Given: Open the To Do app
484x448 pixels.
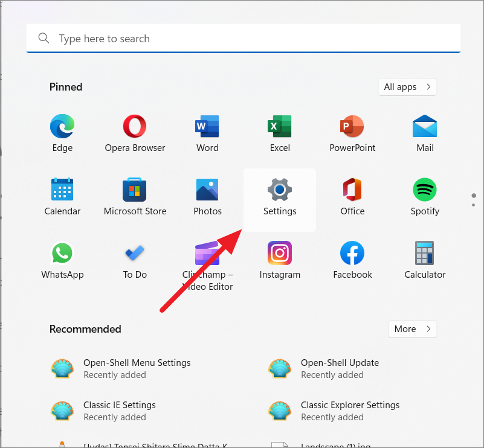Looking at the screenshot, I should pyautogui.click(x=135, y=261).
